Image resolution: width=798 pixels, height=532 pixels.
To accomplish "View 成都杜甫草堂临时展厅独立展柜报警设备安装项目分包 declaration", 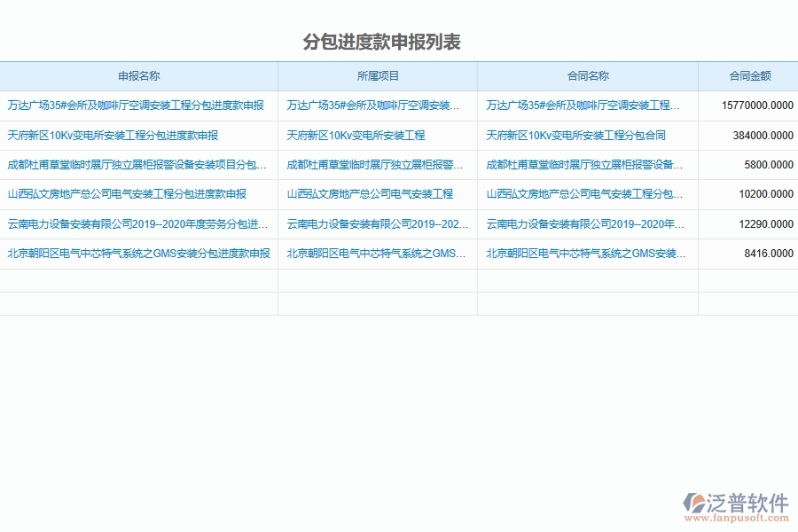I will [136, 165].
